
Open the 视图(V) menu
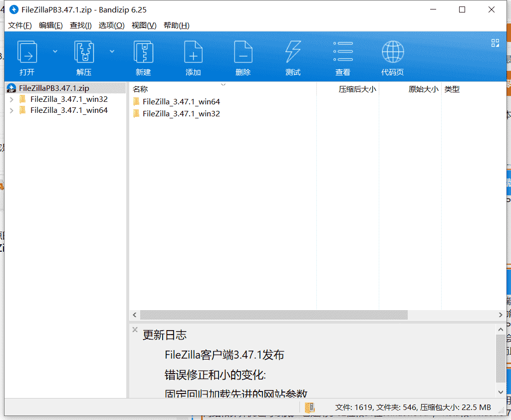click(144, 25)
